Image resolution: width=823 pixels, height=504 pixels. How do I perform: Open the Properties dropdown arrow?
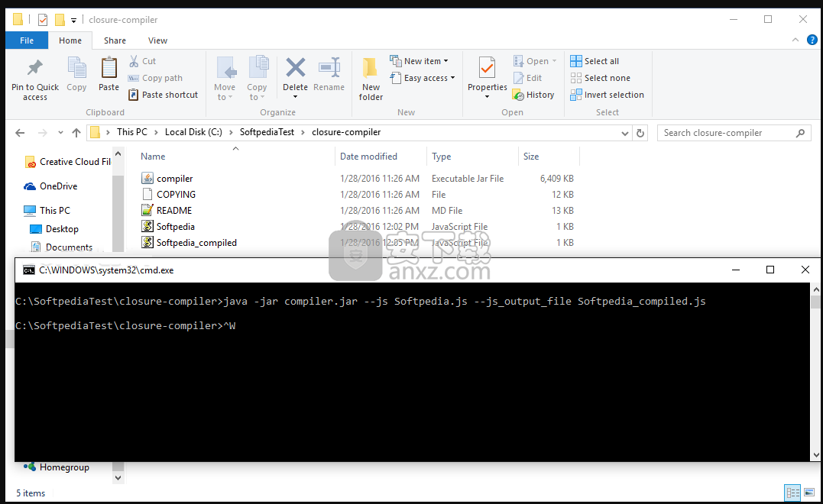(x=487, y=97)
